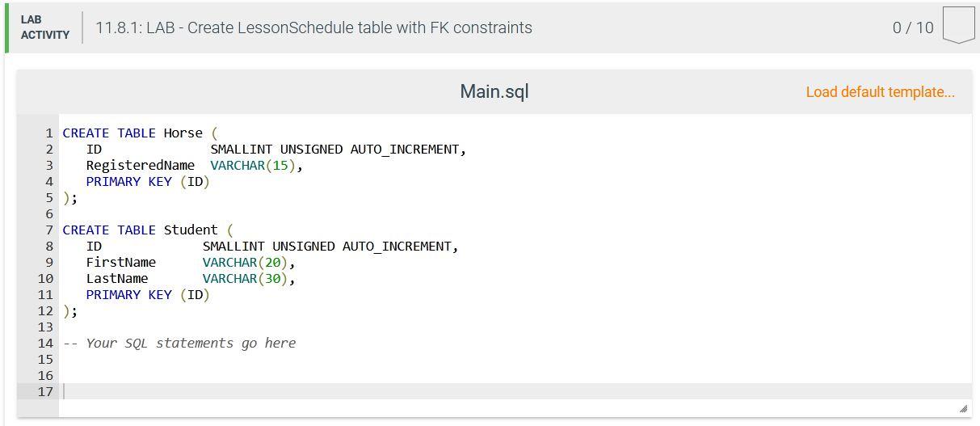This screenshot has height=426, width=980.
Task: Click the editor resize grip icon
Action: pos(962,409)
